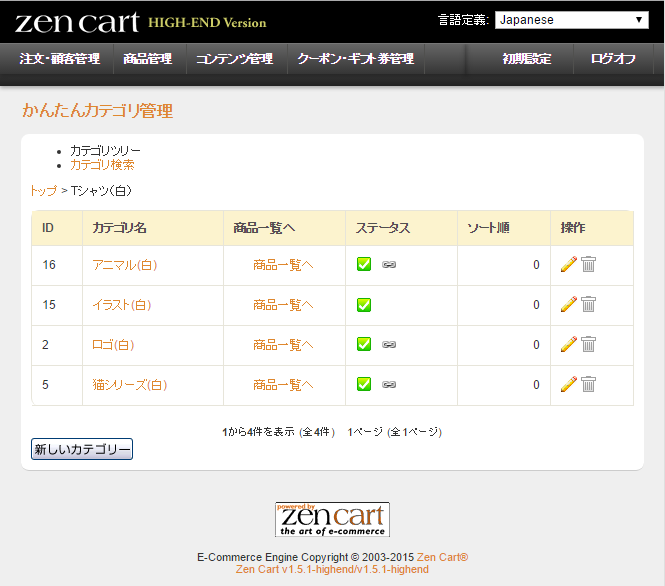Toggle the green status check for アニマル(白)
This screenshot has height=586, width=665.
click(364, 265)
